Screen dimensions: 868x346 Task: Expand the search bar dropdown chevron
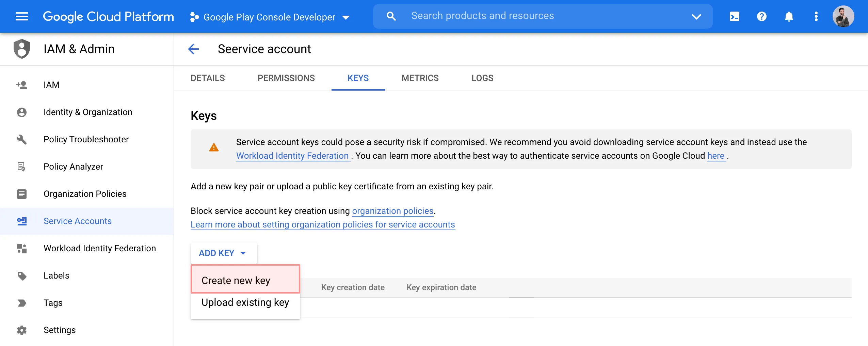tap(696, 16)
